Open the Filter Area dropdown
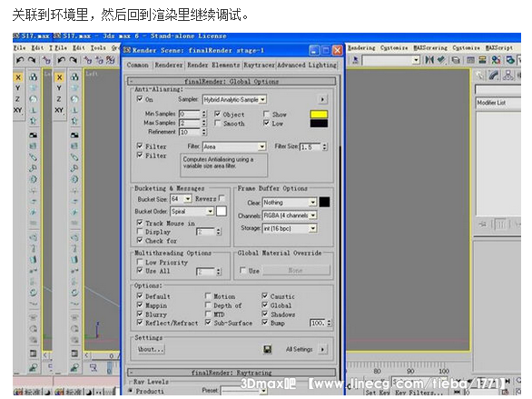532x399 pixels. point(233,146)
